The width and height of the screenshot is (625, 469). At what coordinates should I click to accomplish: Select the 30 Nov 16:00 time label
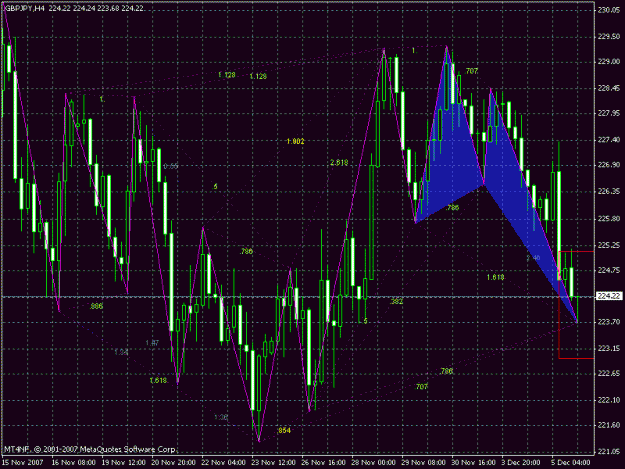click(x=473, y=463)
